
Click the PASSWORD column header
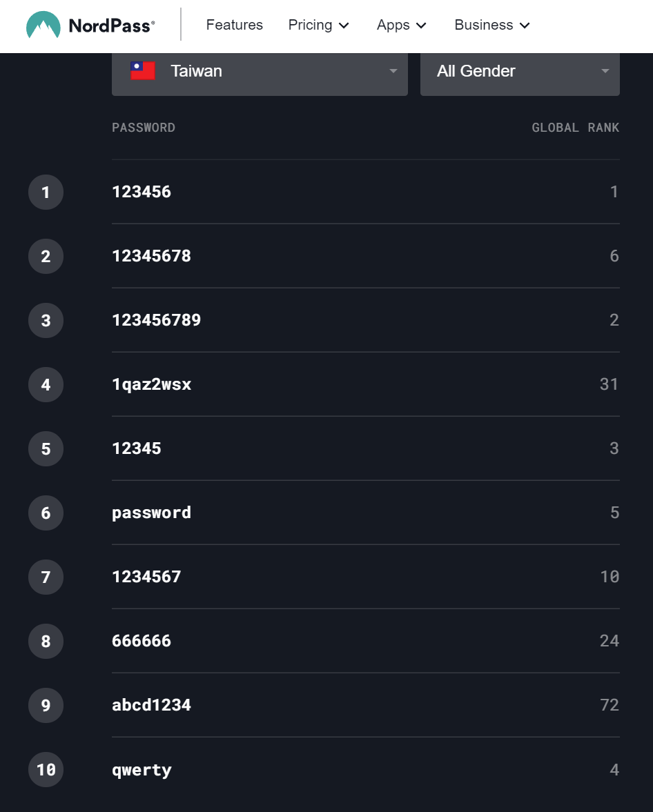pyautogui.click(x=144, y=128)
